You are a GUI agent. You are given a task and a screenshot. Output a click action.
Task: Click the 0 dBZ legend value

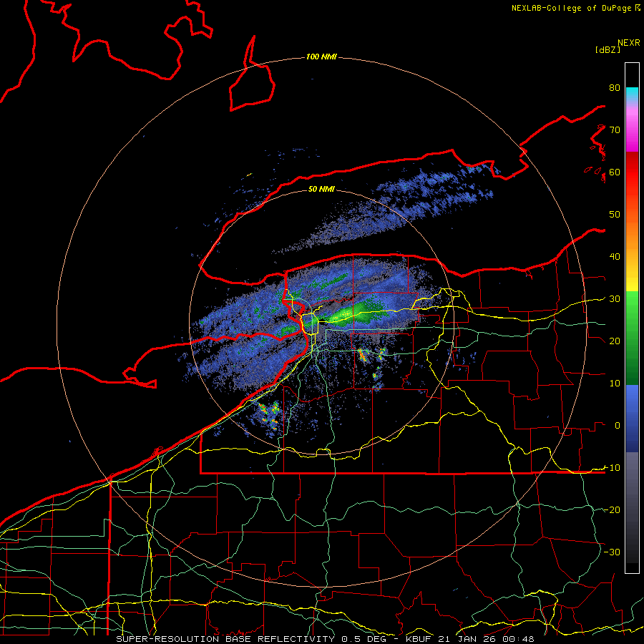point(618,426)
